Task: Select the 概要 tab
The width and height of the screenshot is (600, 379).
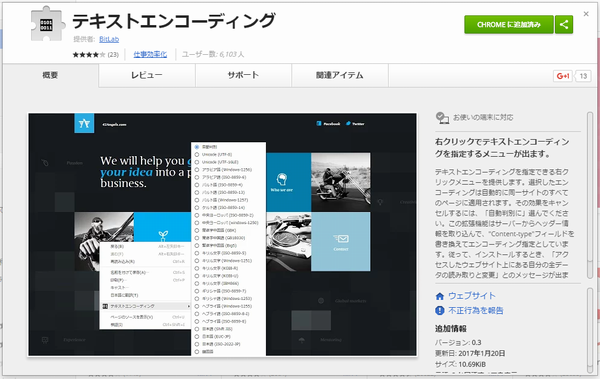Action: pos(50,75)
